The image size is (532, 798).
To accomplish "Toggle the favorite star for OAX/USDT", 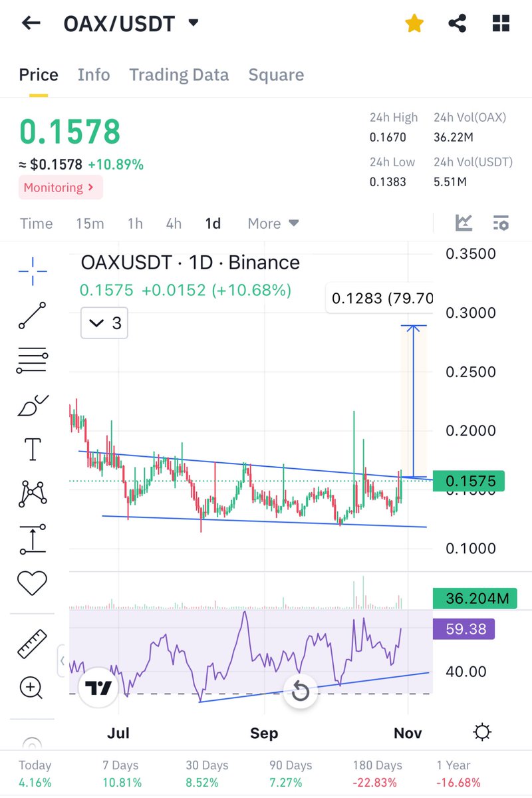I will pyautogui.click(x=414, y=23).
